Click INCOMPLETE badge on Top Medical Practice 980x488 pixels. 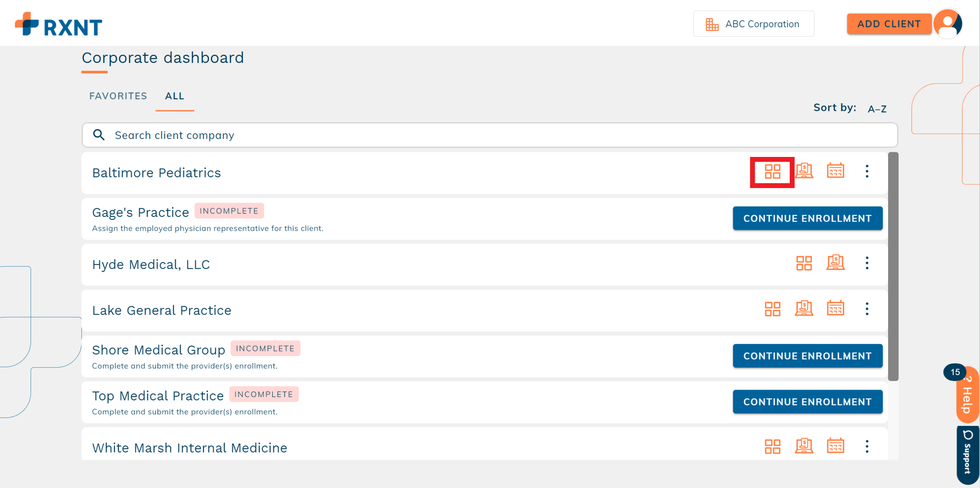point(264,394)
